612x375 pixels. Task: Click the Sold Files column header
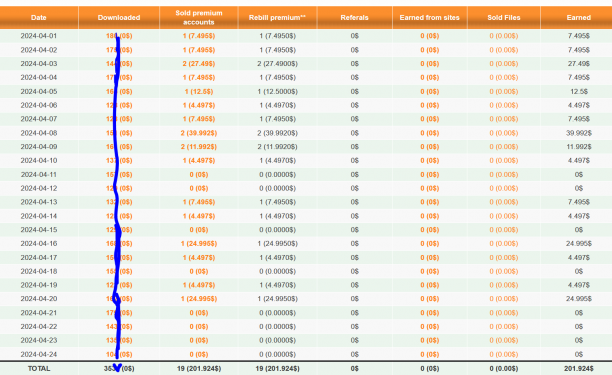pos(503,18)
